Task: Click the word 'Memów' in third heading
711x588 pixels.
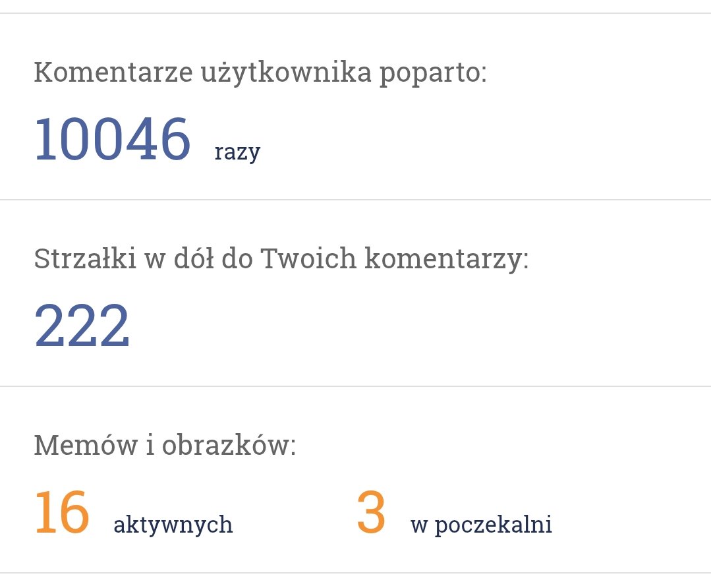Action: (x=86, y=445)
